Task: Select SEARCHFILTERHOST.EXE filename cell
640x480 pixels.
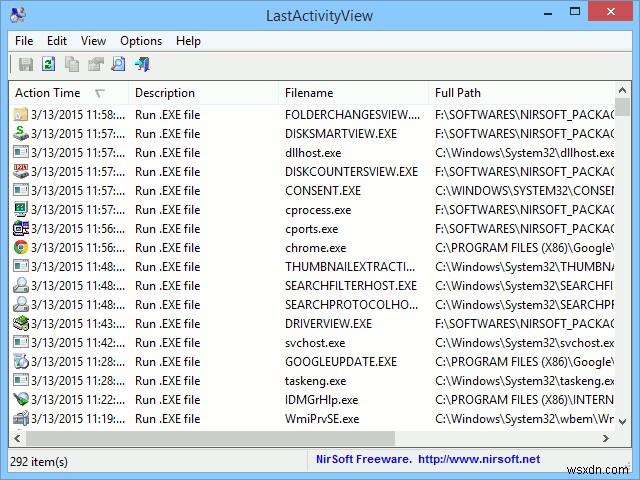Action: (351, 286)
